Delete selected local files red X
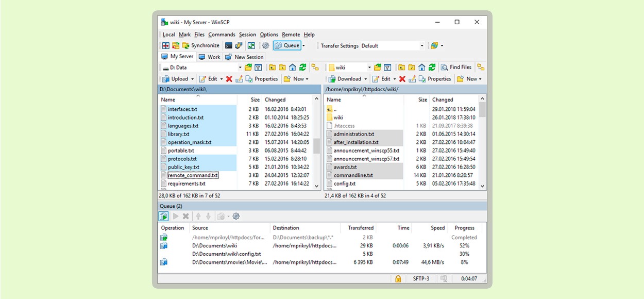 tap(229, 79)
